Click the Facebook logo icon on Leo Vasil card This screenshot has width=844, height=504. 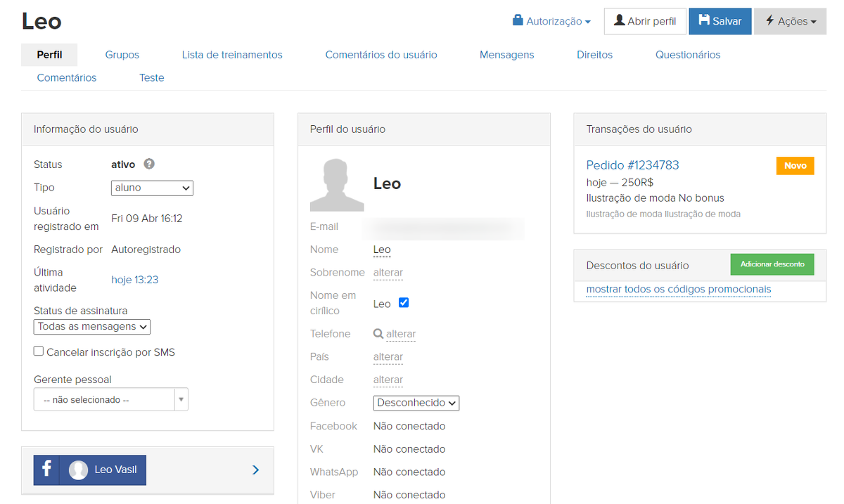click(46, 470)
